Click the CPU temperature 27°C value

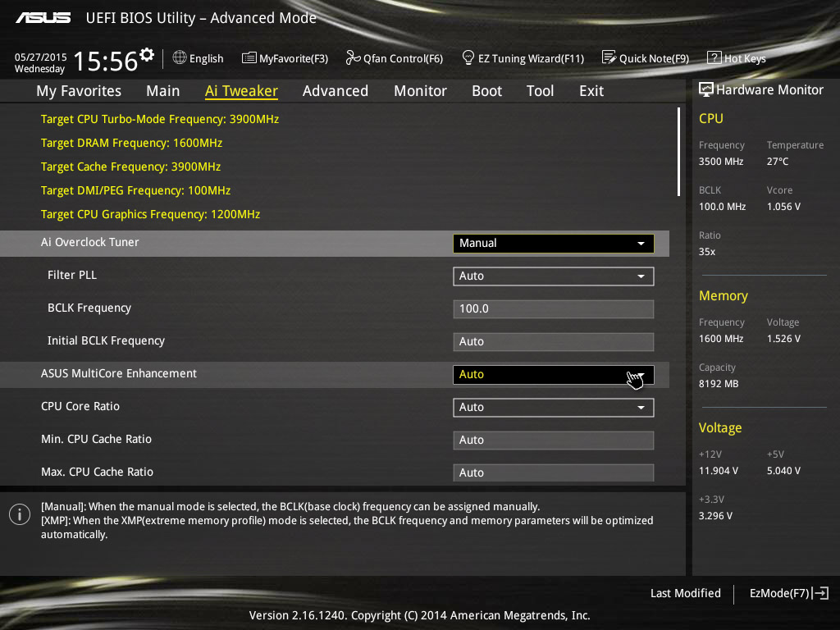pos(778,162)
